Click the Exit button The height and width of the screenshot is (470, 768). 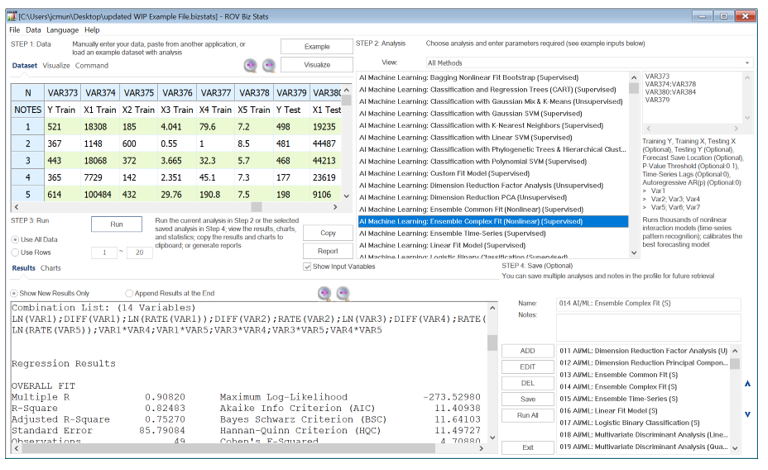[528, 448]
